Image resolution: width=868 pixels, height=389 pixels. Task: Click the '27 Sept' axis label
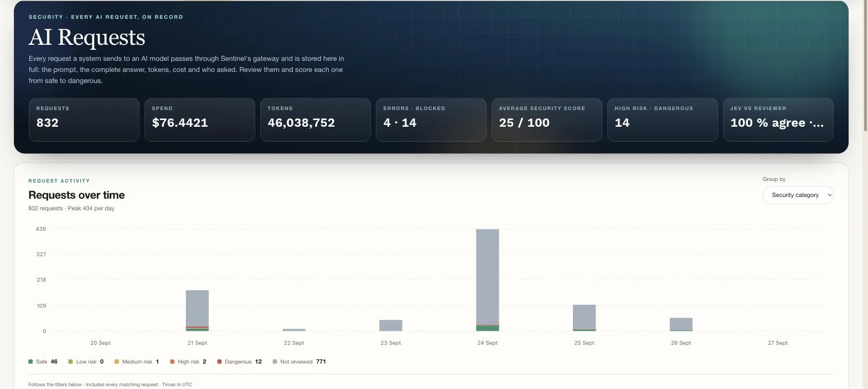(778, 343)
